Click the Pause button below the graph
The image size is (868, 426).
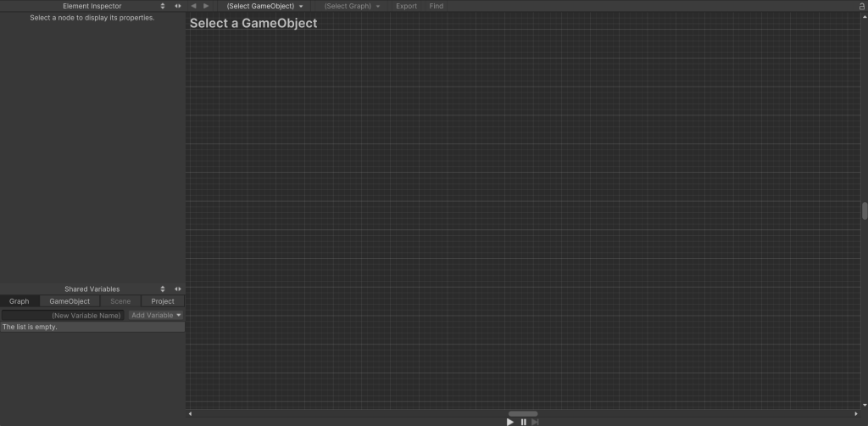pyautogui.click(x=523, y=422)
